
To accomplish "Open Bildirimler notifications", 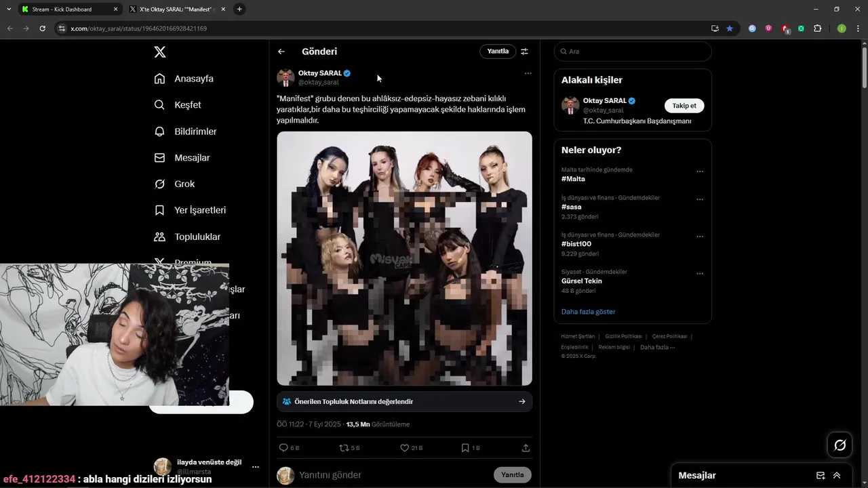I will point(186,131).
